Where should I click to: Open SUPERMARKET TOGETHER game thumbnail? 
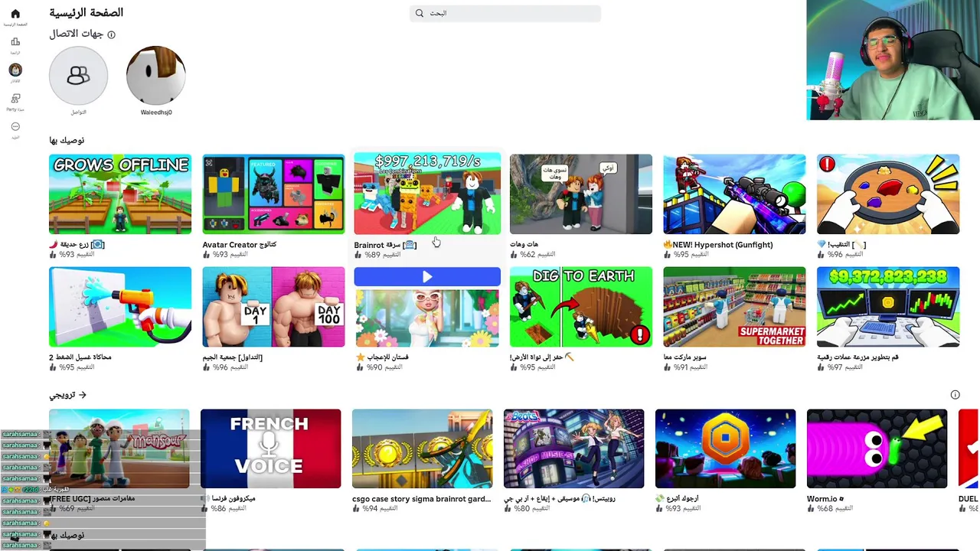pos(734,307)
